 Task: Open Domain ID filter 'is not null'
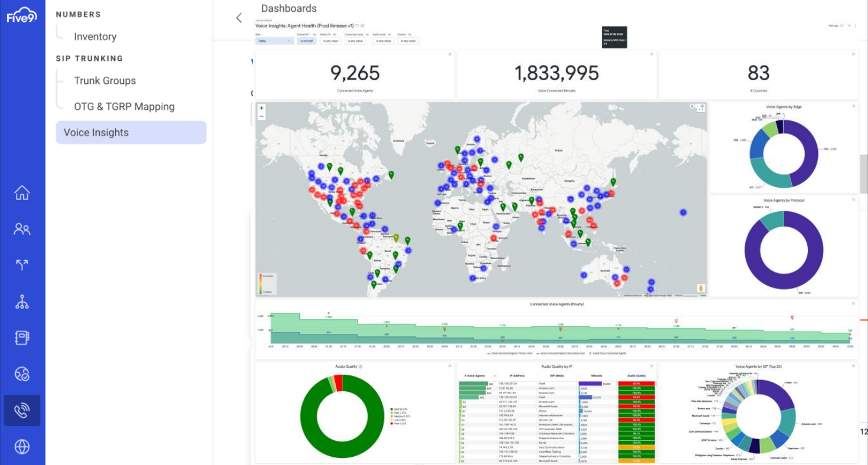click(x=307, y=41)
